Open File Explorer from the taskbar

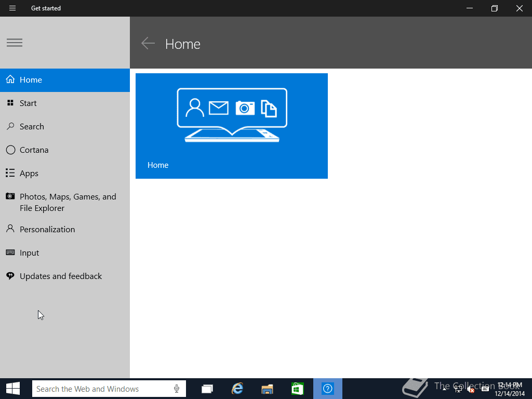point(267,389)
